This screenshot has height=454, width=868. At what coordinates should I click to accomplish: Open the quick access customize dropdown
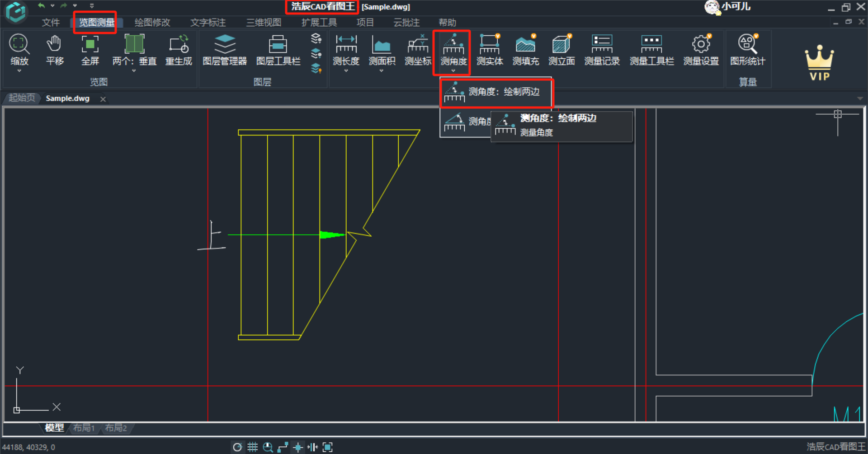coord(92,5)
